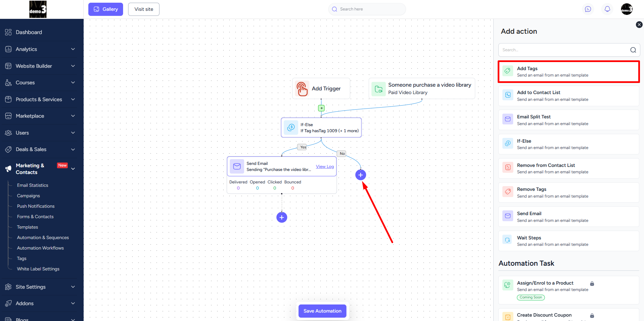Select the Send Email action icon in panel

pos(508,216)
